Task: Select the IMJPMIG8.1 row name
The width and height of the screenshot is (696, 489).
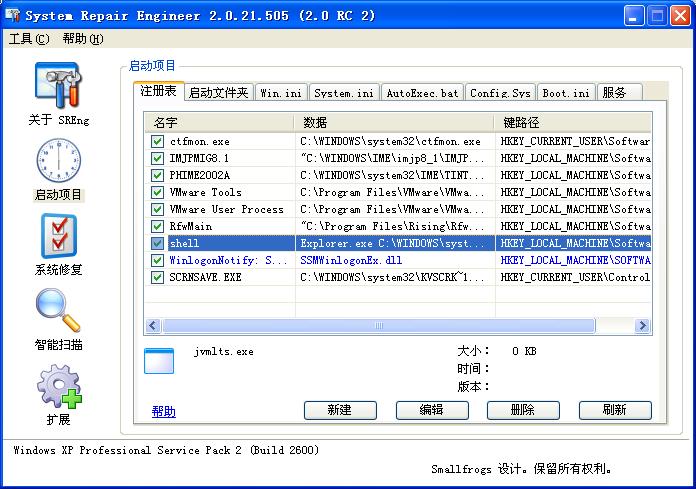Action: point(199,158)
